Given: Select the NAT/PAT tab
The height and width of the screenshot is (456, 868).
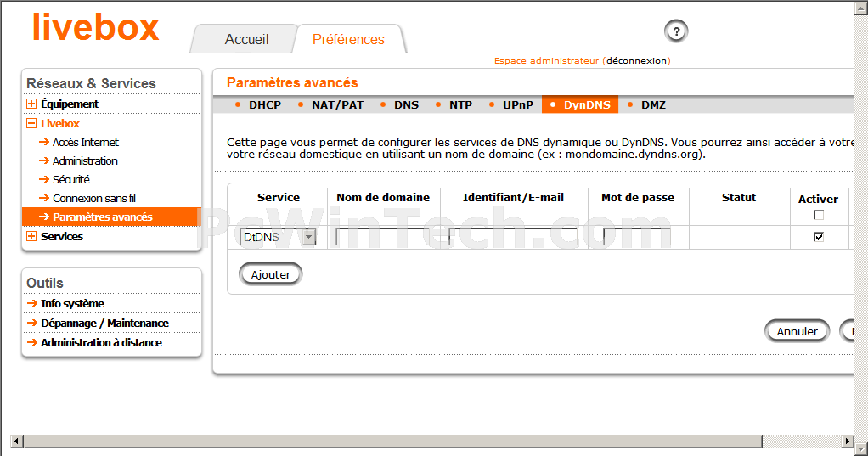Looking at the screenshot, I should (x=337, y=105).
